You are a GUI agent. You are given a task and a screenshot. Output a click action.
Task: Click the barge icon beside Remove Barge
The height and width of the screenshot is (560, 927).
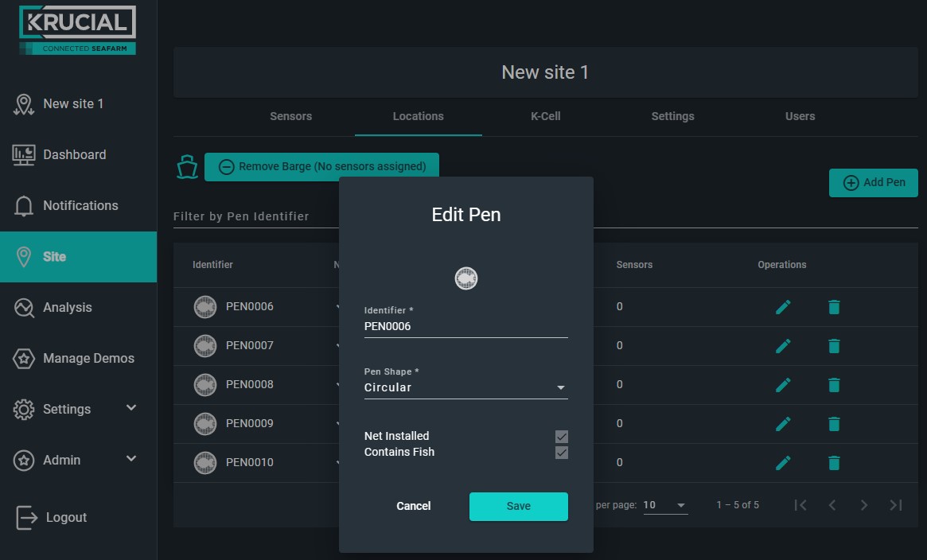[x=187, y=166]
